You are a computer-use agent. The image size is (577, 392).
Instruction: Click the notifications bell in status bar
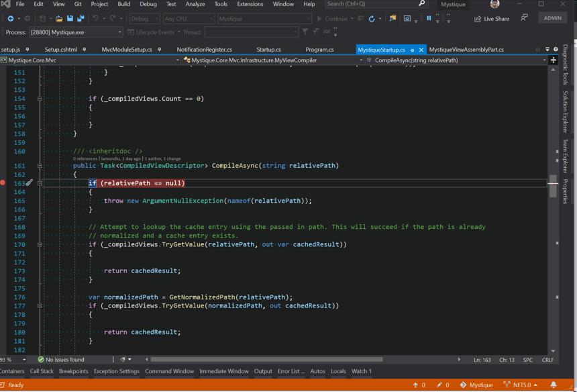coord(553,385)
